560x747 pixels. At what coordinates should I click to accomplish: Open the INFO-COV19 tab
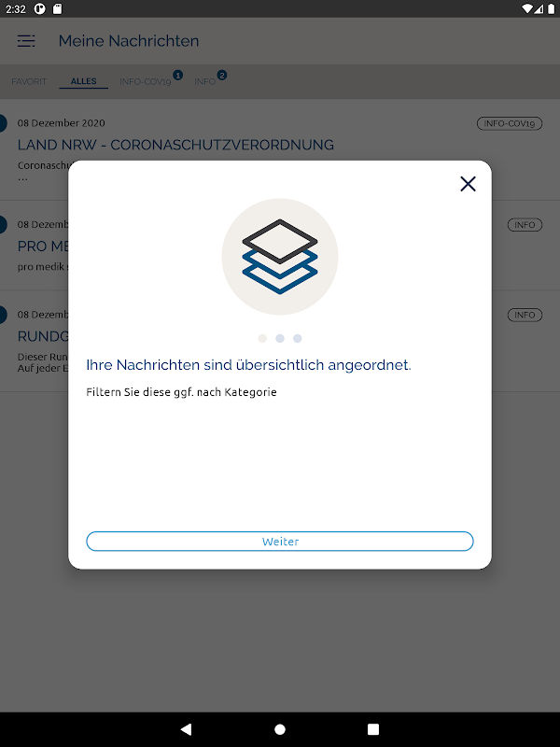point(146,81)
